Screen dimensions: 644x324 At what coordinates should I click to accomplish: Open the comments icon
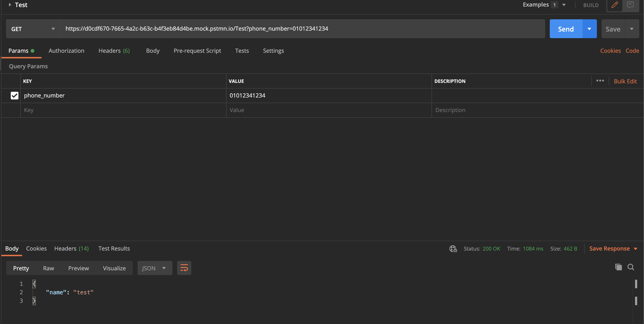[x=630, y=5]
